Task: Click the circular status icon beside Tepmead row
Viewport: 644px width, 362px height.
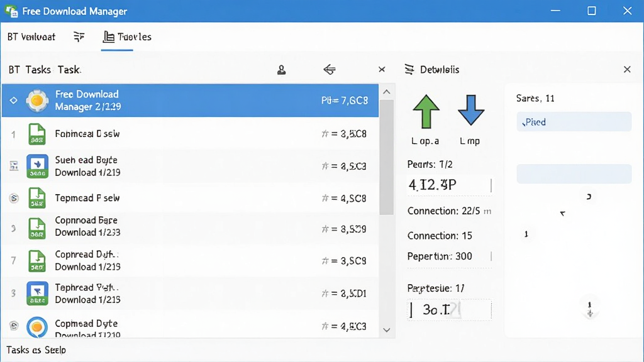Action: [x=14, y=198]
